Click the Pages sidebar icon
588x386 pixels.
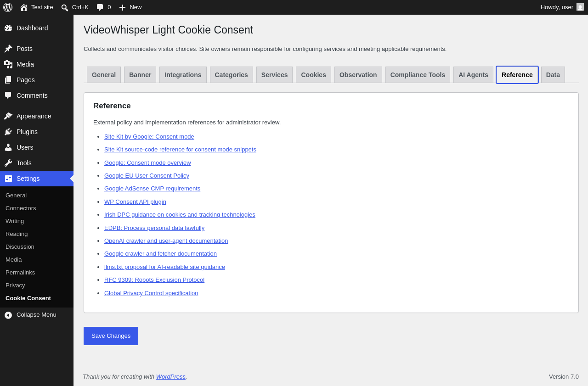[8, 80]
